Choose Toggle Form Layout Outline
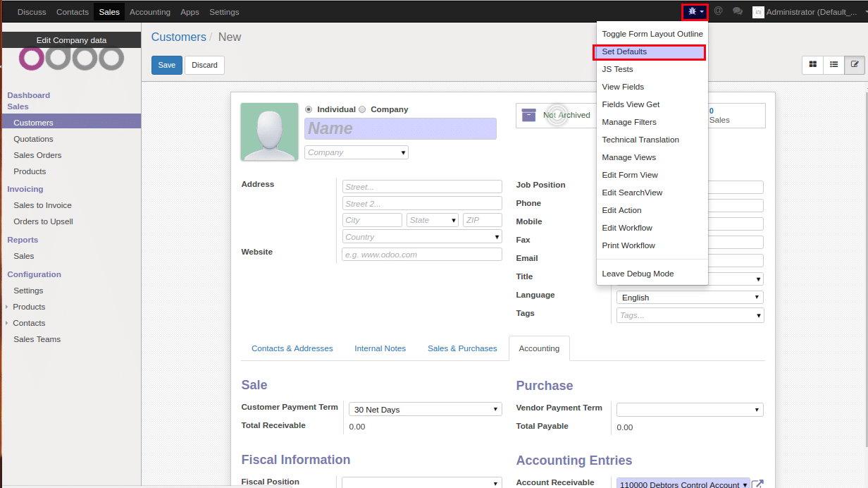The image size is (868, 488). point(652,34)
